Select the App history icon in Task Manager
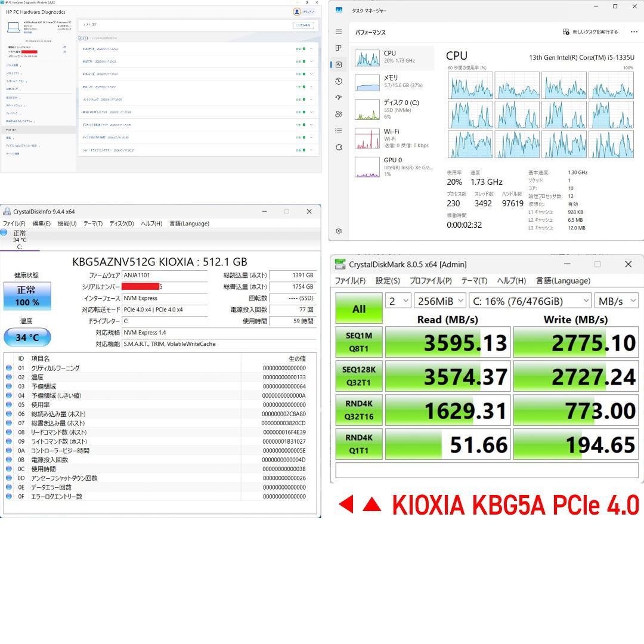 pyautogui.click(x=339, y=81)
